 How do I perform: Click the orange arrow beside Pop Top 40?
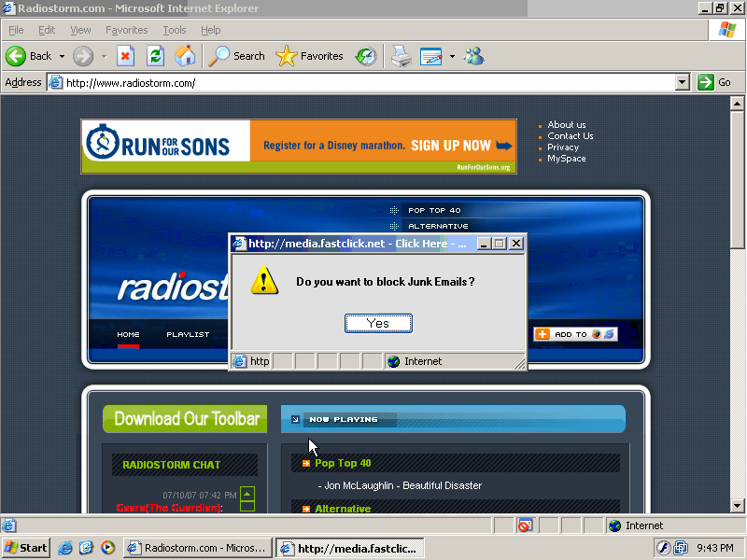[x=306, y=463]
